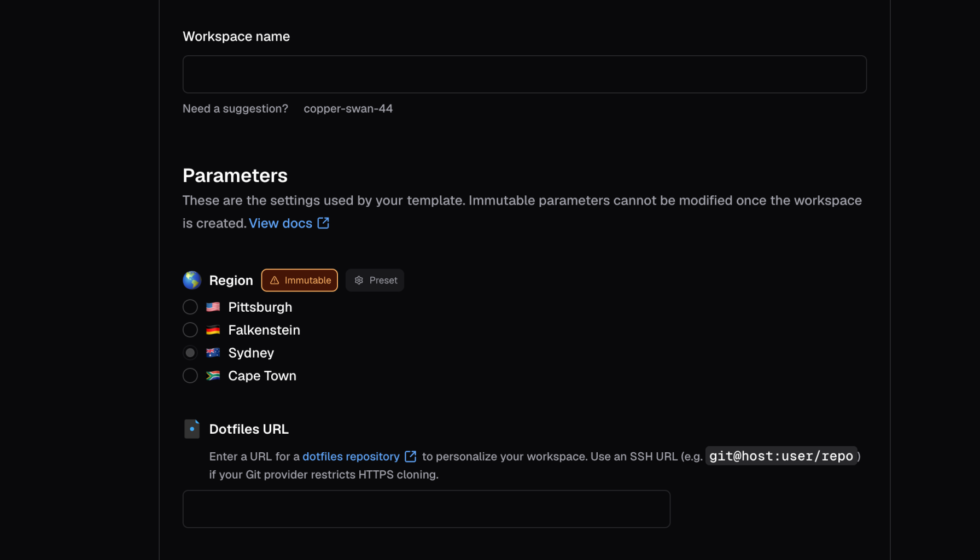Click the git@host:user/repo code snippet
This screenshot has width=980, height=560.
tap(781, 456)
